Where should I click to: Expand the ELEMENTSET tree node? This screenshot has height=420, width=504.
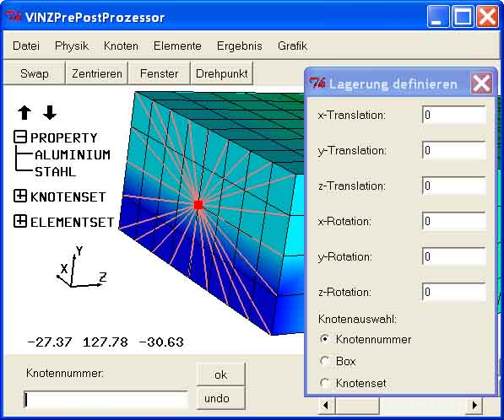[20, 221]
